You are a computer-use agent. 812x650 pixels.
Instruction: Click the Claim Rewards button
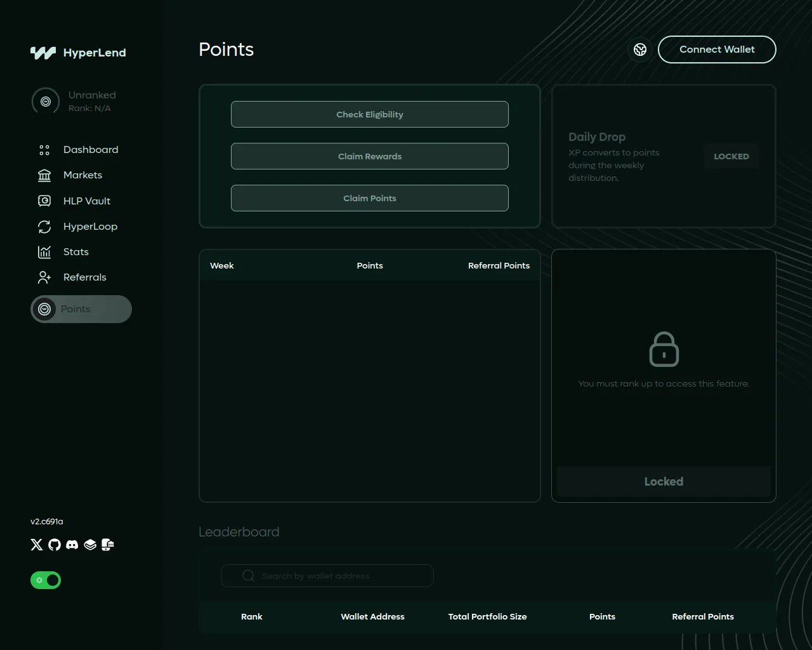coord(370,156)
